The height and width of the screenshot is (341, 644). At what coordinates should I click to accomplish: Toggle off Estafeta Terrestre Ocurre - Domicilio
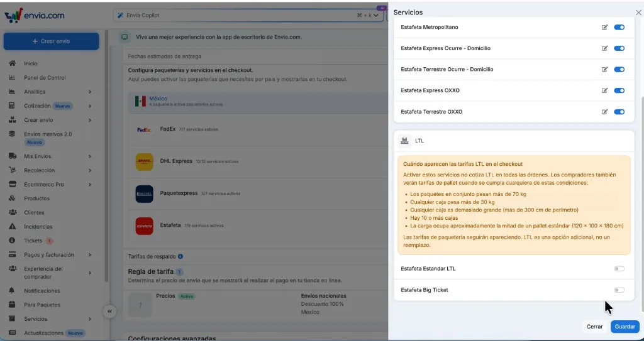619,69
